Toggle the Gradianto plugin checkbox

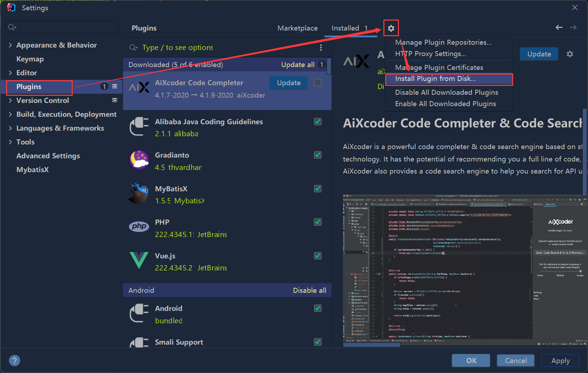pyautogui.click(x=318, y=155)
